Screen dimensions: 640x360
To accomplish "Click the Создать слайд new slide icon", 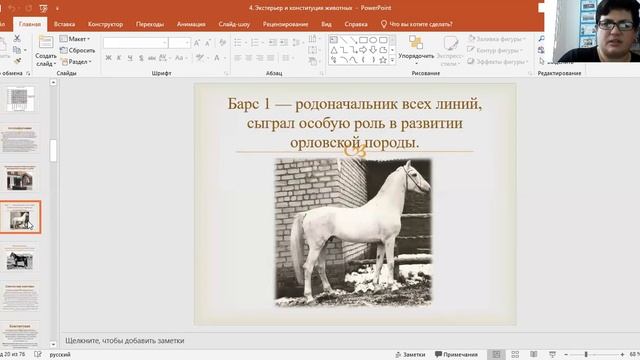I will [x=45, y=42].
